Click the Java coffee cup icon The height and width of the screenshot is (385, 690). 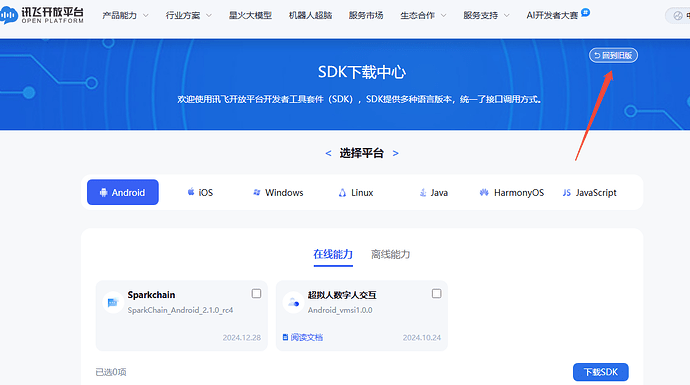[423, 192]
